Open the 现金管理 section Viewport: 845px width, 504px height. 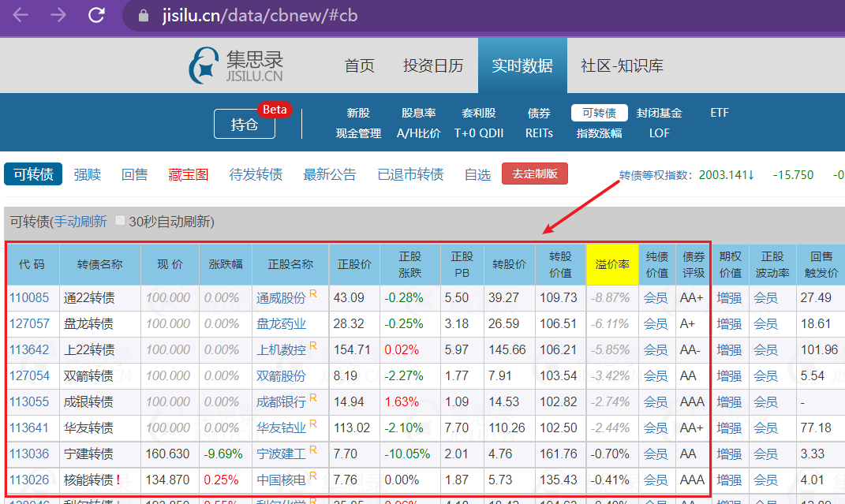point(358,133)
